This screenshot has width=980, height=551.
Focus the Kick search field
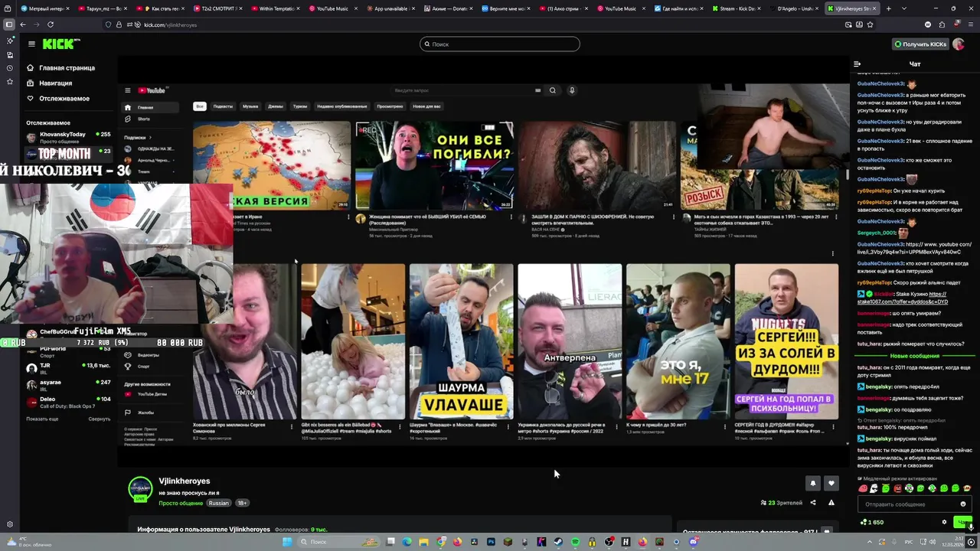coord(499,44)
